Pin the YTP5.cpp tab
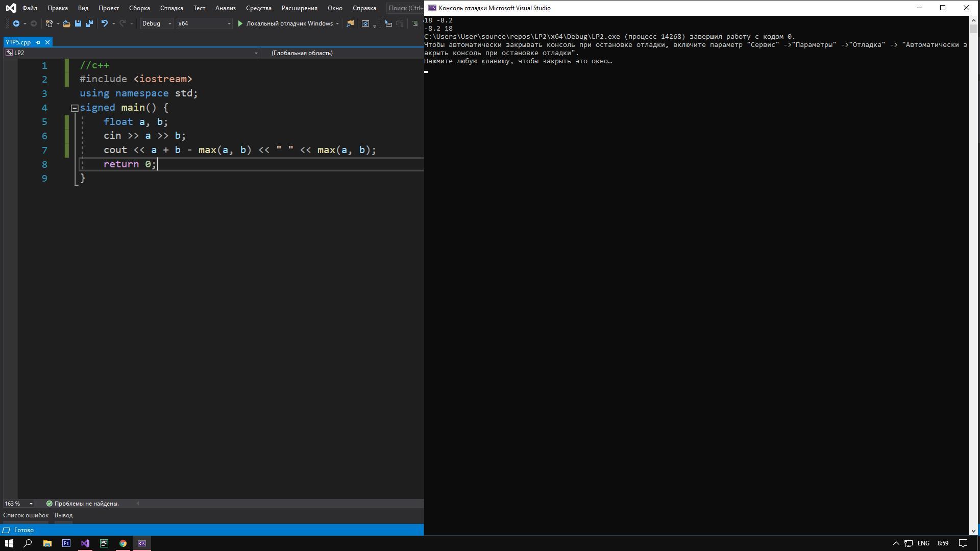The height and width of the screenshot is (551, 980). click(x=38, y=42)
